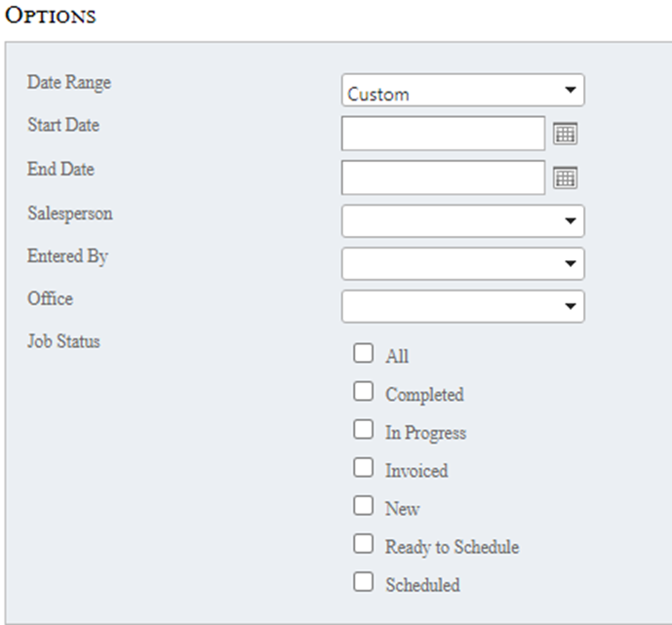Check the All job status checkbox
Screen dimensions: 672x625
point(364,353)
